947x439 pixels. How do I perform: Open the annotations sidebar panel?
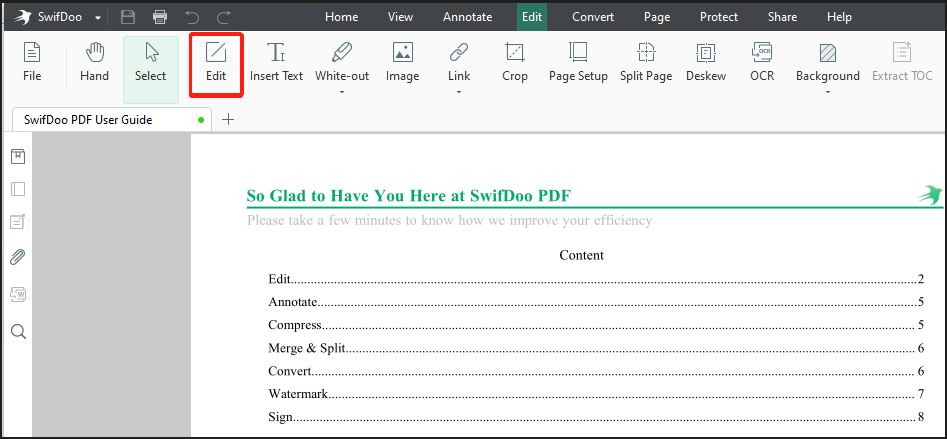[x=18, y=222]
